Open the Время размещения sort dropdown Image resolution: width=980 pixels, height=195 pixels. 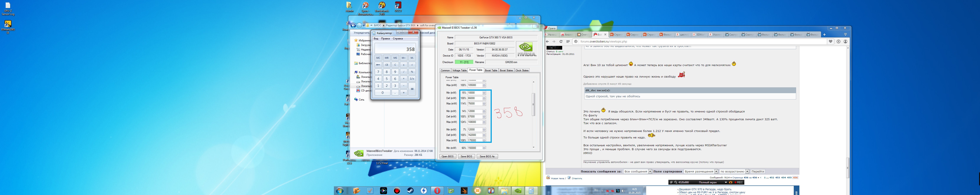pyautogui.click(x=701, y=171)
